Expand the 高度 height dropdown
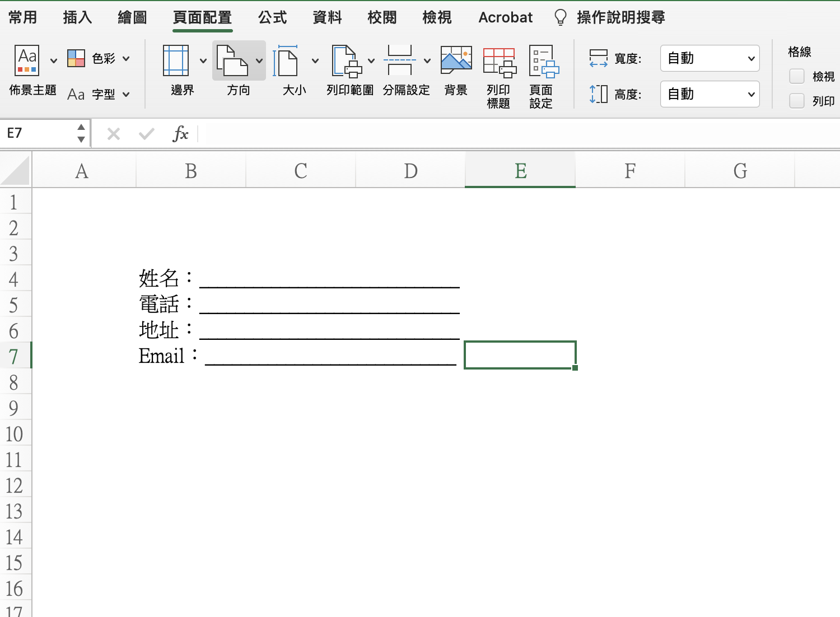Screen dimensions: 840x617 coord(710,94)
